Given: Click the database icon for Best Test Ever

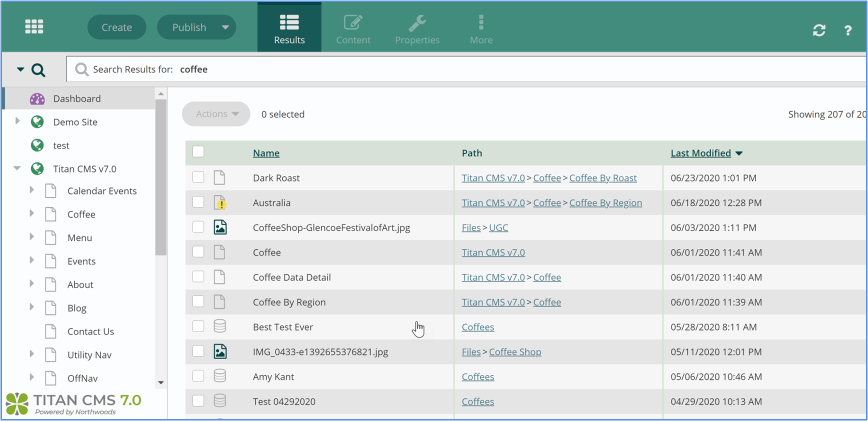Looking at the screenshot, I should click(220, 326).
